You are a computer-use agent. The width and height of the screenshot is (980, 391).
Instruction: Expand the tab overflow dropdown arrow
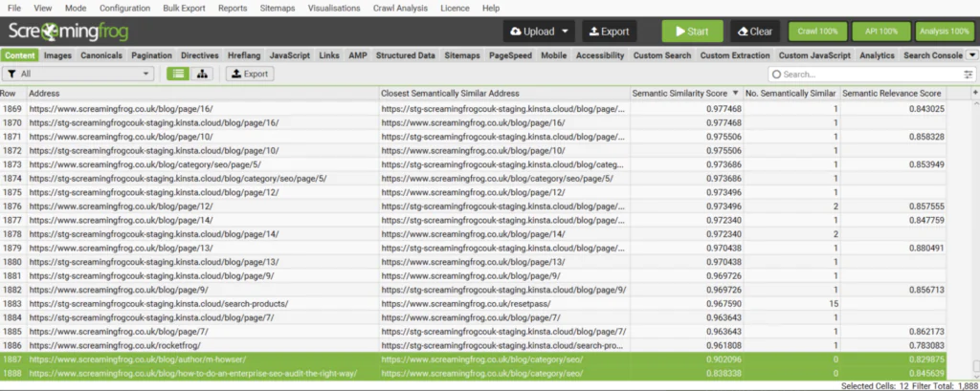(x=972, y=55)
